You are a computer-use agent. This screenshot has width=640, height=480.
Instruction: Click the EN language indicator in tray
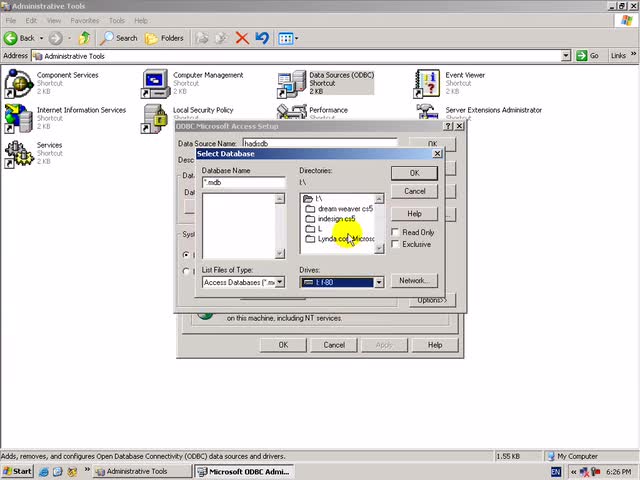click(x=556, y=472)
